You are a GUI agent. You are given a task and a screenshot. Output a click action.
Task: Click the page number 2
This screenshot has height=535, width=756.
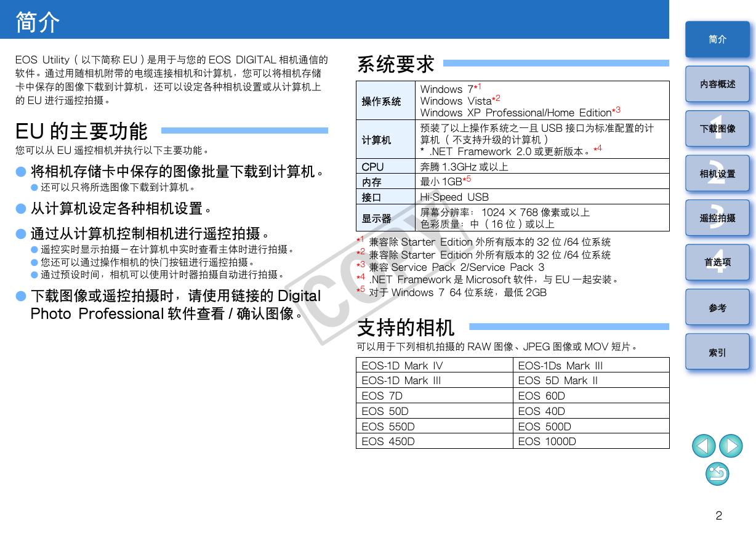(x=718, y=516)
